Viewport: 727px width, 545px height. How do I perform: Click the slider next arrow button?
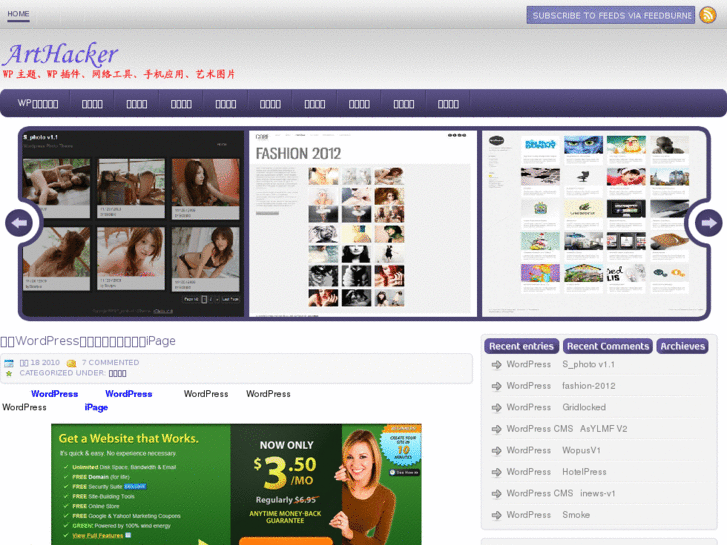(x=708, y=223)
